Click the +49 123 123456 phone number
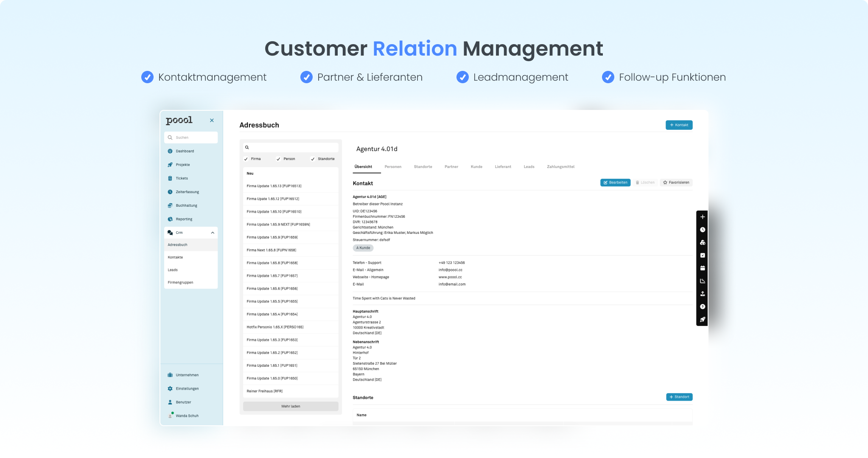The width and height of the screenshot is (868, 458). (x=452, y=263)
